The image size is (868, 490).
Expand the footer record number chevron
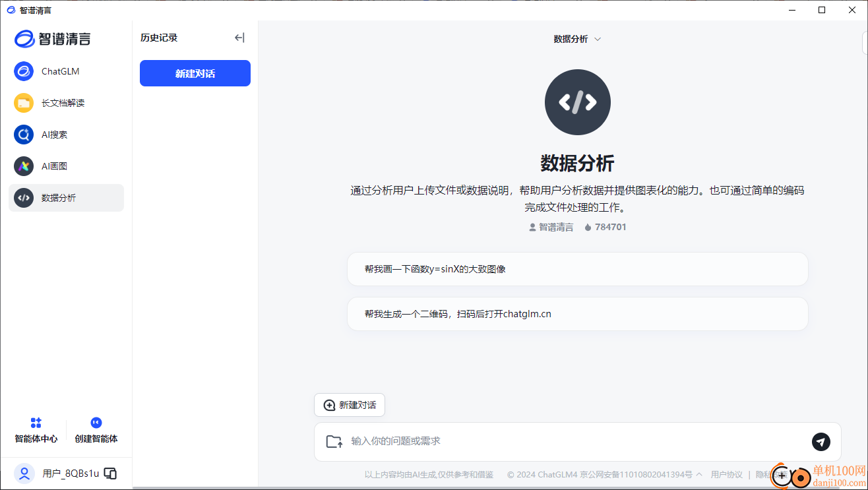[x=699, y=475]
